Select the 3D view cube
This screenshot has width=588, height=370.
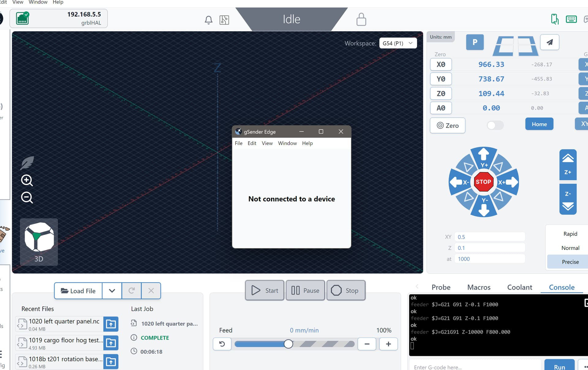39,241
